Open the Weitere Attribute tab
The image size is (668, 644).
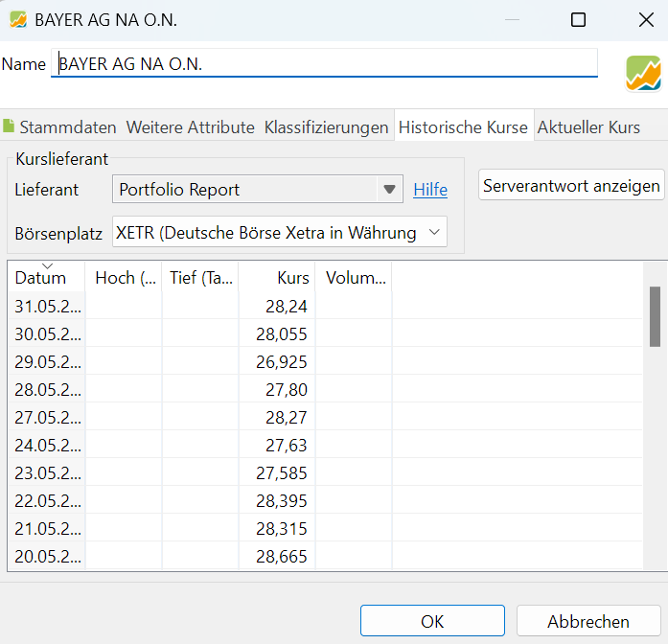tap(190, 127)
